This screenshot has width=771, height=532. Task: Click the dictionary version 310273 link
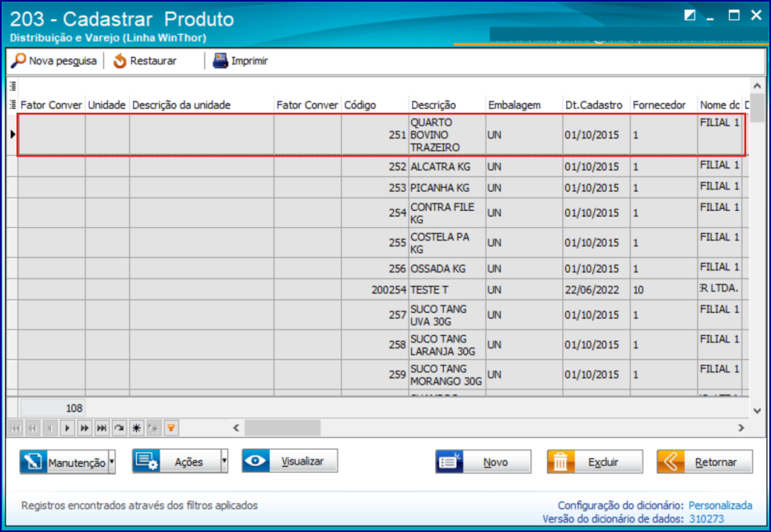(x=707, y=519)
